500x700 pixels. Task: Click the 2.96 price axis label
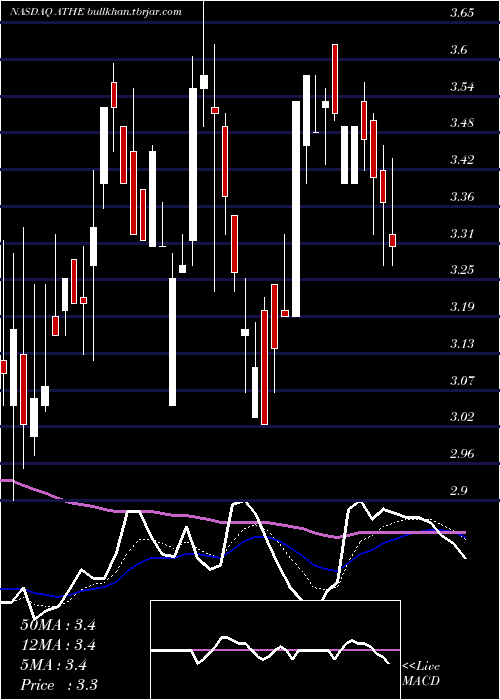(x=462, y=454)
